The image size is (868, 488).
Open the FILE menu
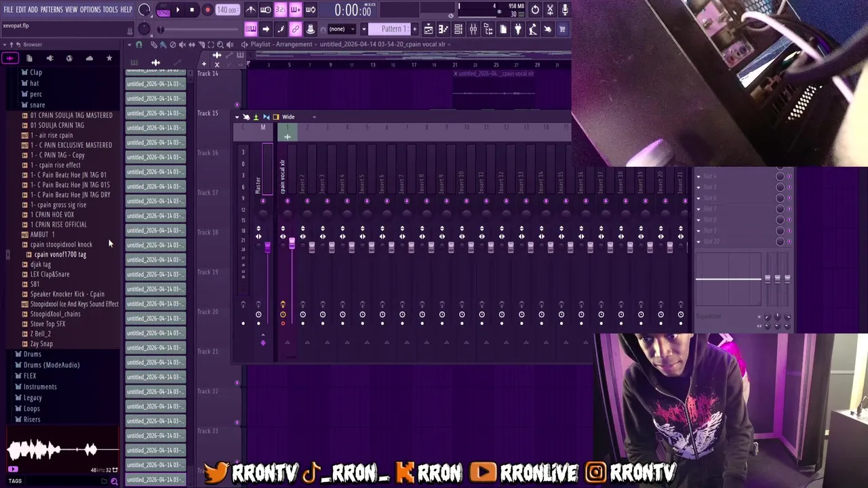point(8,9)
